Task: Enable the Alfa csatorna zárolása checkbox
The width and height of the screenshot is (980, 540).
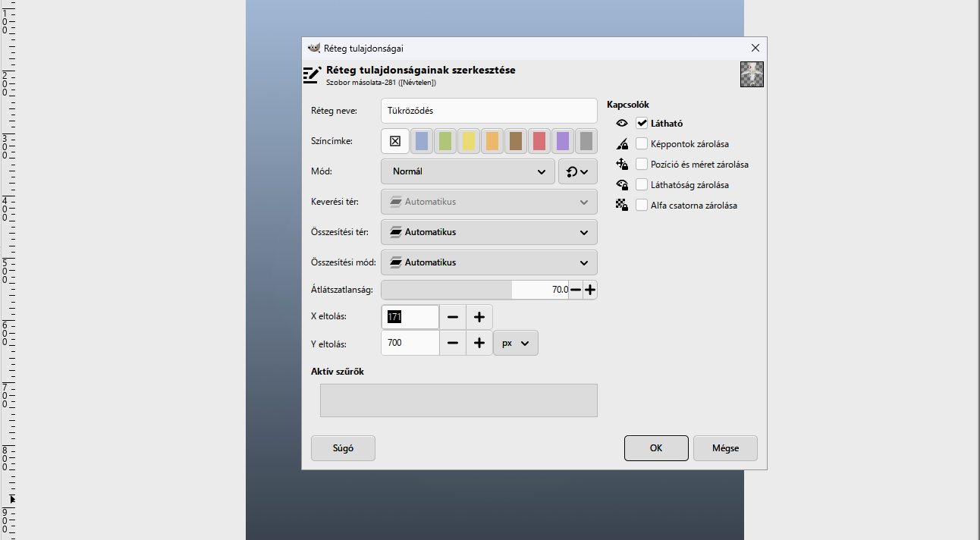Action: tap(642, 205)
